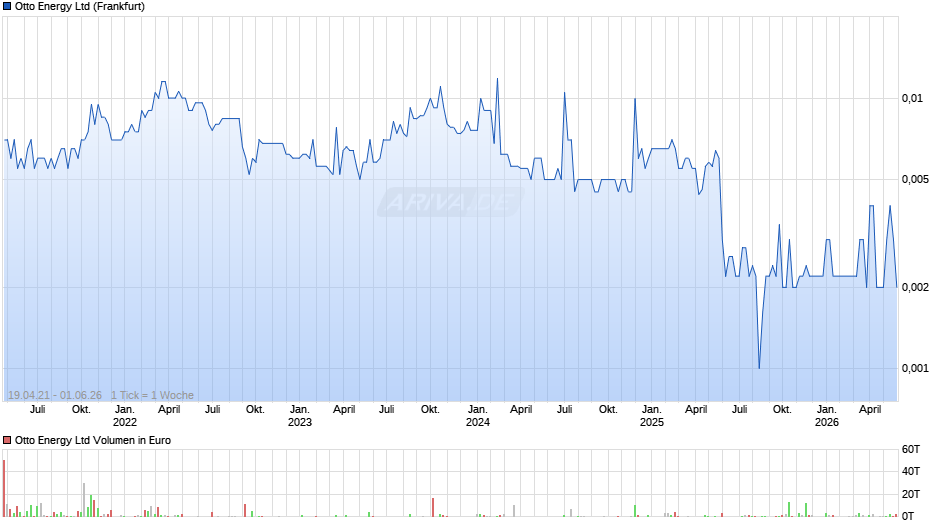Click the blue Otto Energy Ltd legend square
Image resolution: width=940 pixels, height=526 pixels.
pyautogui.click(x=7, y=7)
